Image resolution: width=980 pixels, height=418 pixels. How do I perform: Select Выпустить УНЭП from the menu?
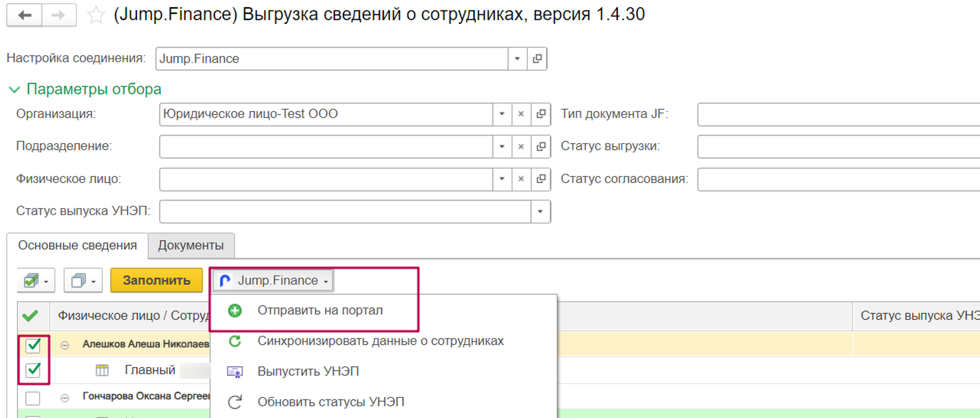(x=308, y=371)
